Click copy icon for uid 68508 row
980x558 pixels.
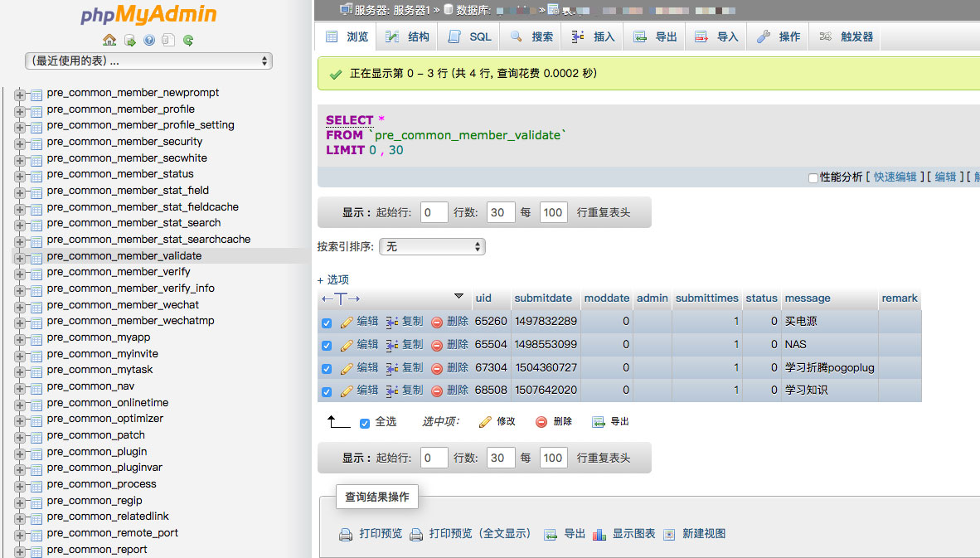tap(392, 391)
